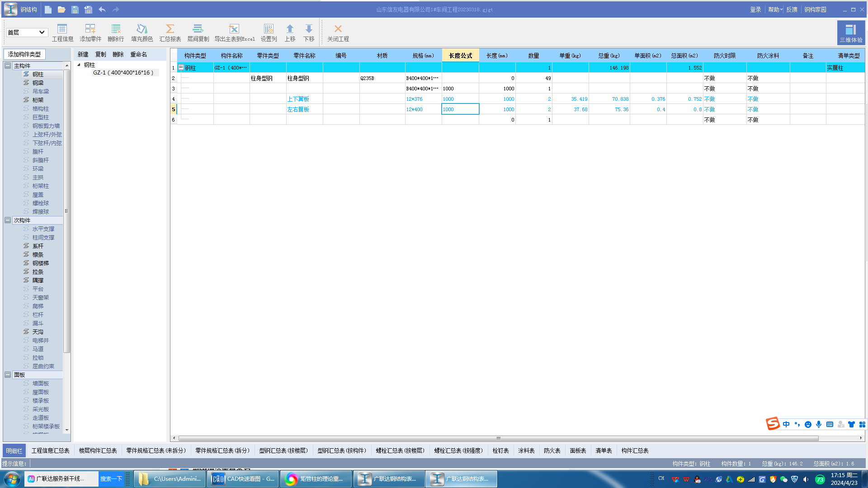Click the volume icon in the system tray

(x=806, y=479)
